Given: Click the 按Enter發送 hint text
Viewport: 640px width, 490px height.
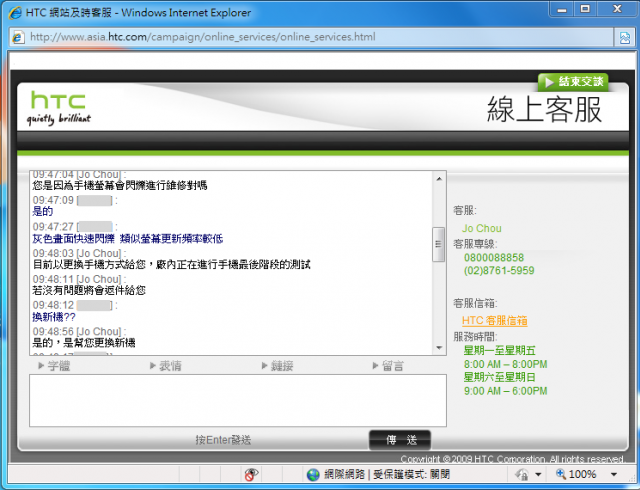Looking at the screenshot, I should 223,440.
